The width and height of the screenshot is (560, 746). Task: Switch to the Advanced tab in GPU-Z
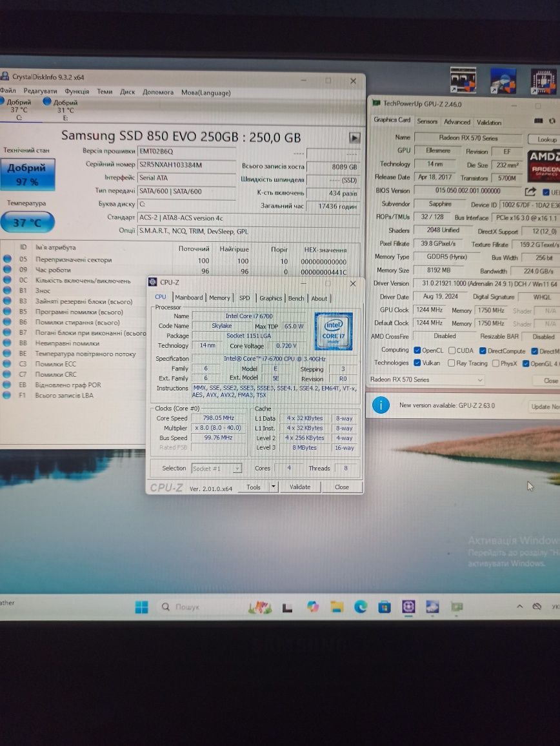[457, 122]
